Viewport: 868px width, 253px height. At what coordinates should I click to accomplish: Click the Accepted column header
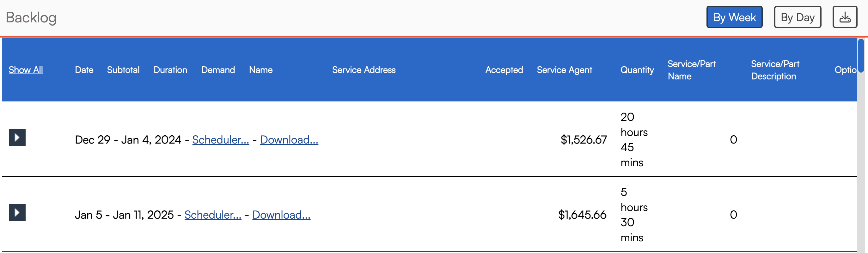pos(504,70)
